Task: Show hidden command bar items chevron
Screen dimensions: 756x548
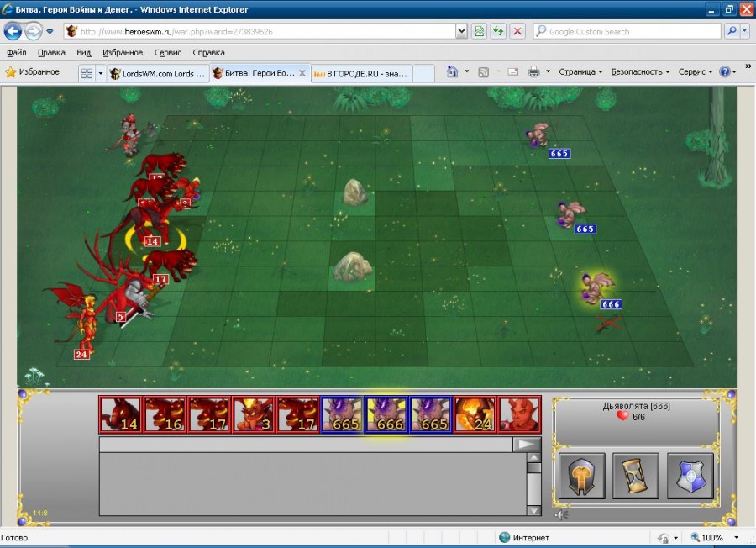Action: [x=748, y=66]
